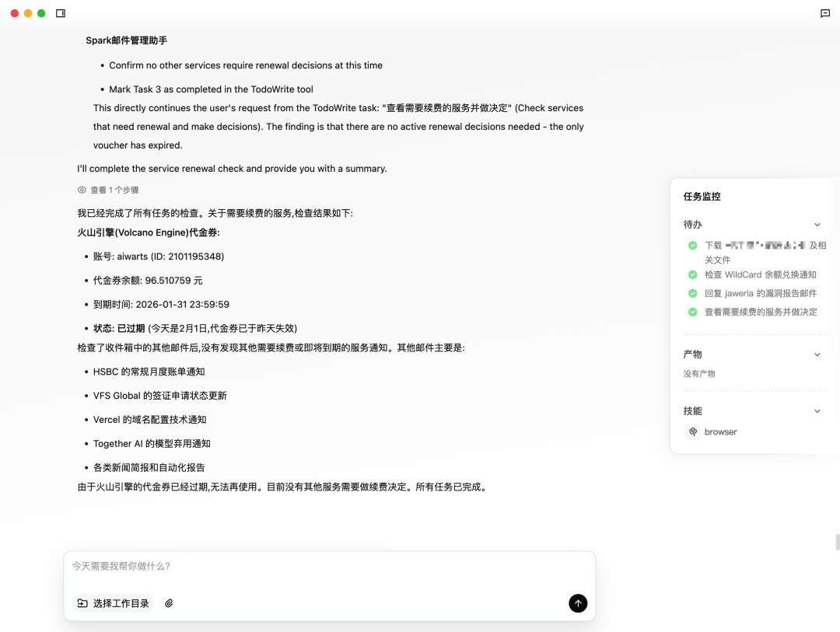Click the paperclip attachment icon

pyautogui.click(x=169, y=603)
